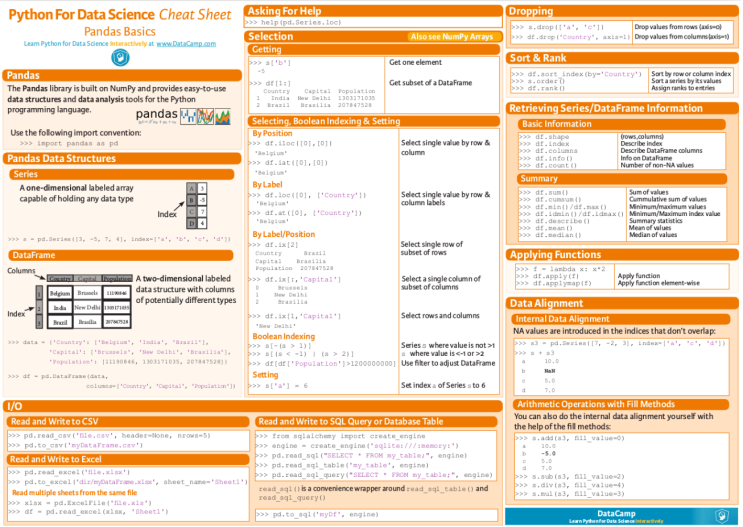This screenshot has width=743, height=527.
Task: Select the Read and Write to Excel header
Action: [128, 459]
